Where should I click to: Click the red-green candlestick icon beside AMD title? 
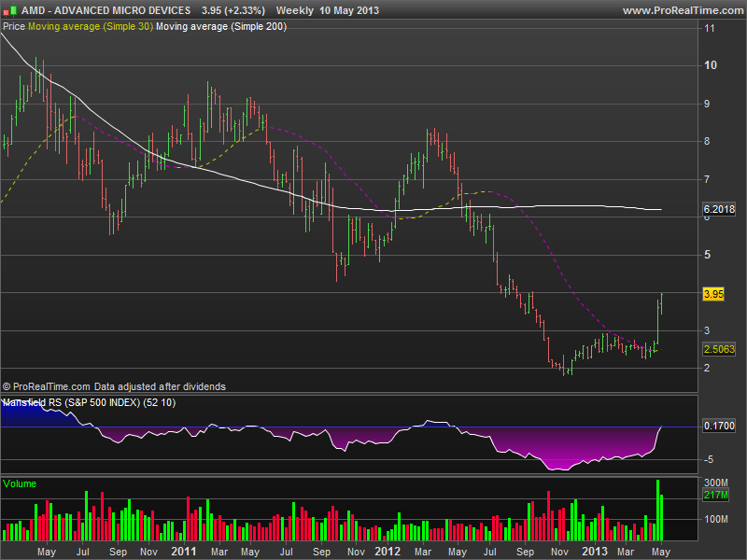(9, 10)
